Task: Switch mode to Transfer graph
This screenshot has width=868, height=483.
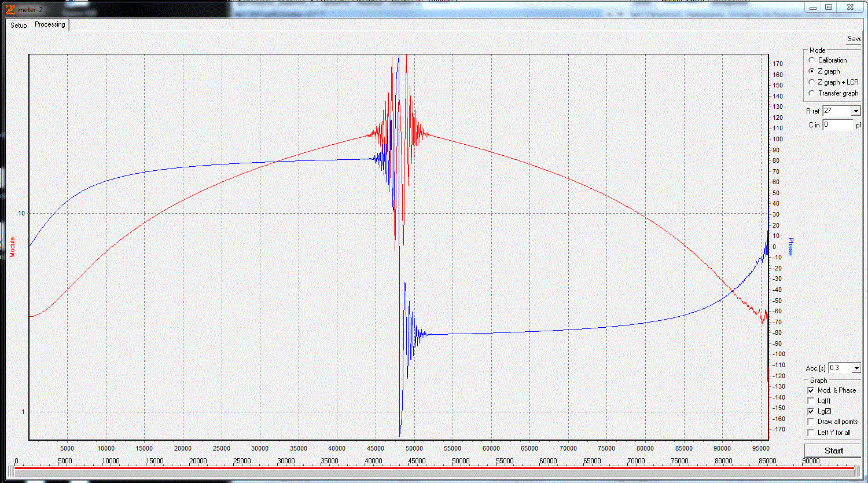Action: [x=812, y=93]
